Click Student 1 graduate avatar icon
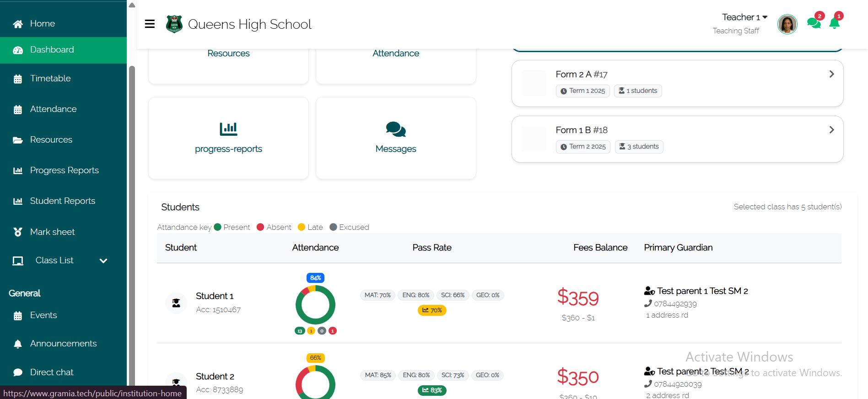The width and height of the screenshot is (868, 399). [x=176, y=303]
